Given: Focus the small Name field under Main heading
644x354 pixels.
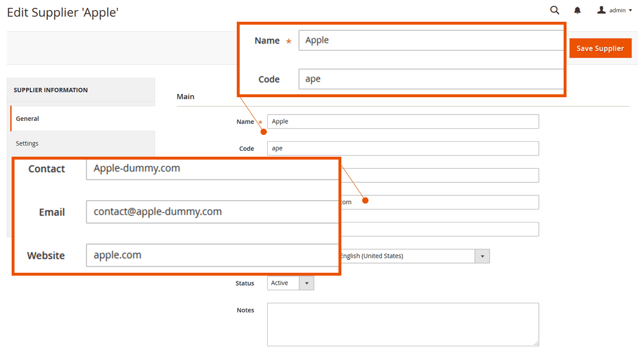Looking at the screenshot, I should pyautogui.click(x=403, y=121).
